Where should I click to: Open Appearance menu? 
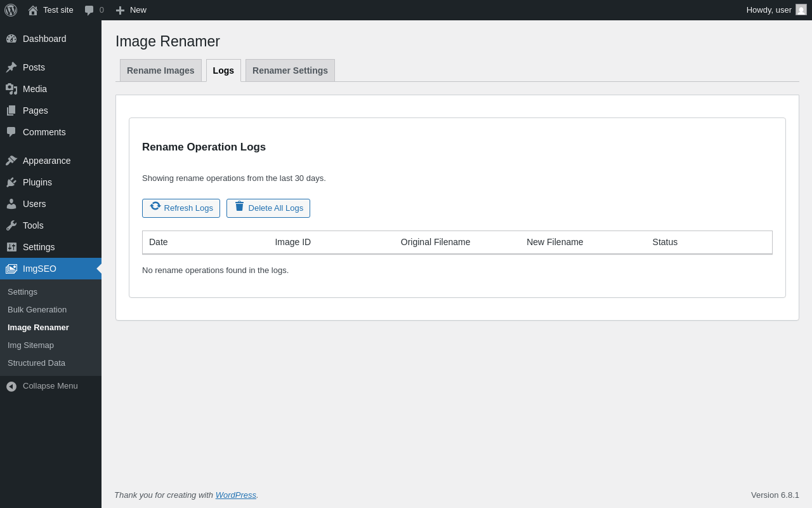(x=47, y=161)
